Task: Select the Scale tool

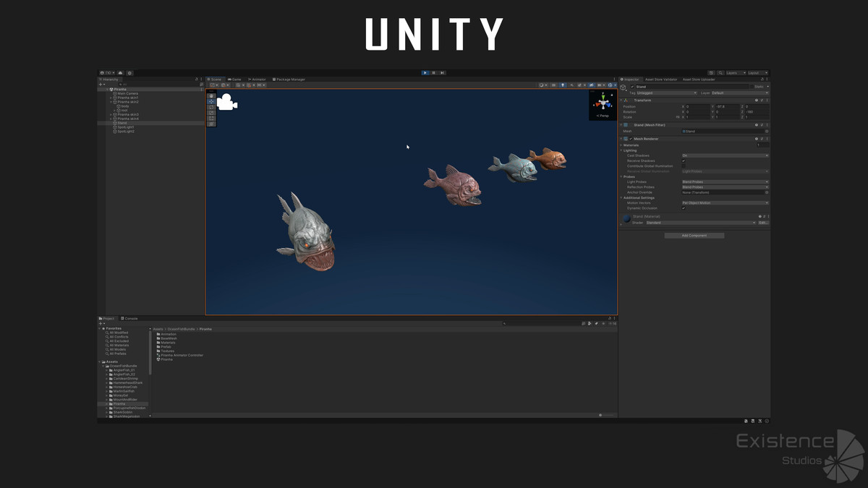Action: (x=211, y=112)
